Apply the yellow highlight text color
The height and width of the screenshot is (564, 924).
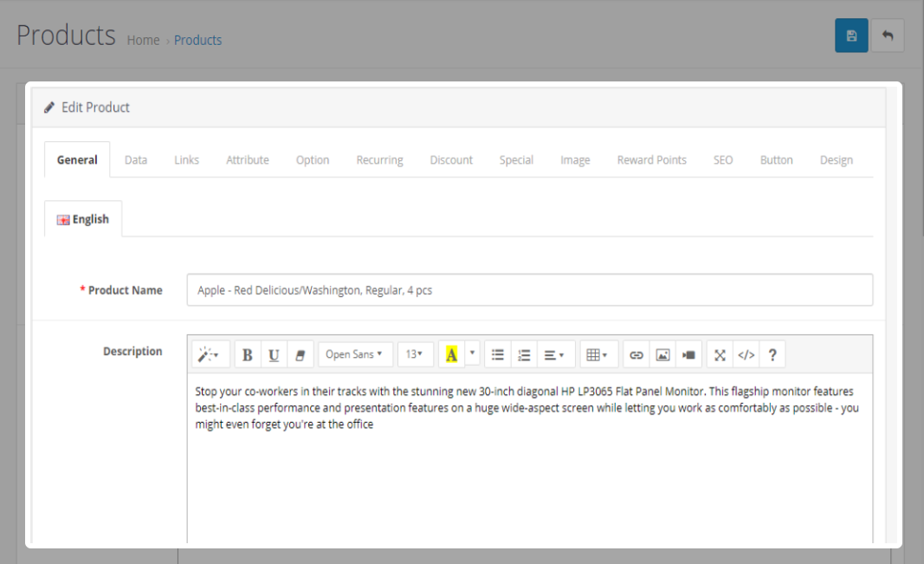pos(451,354)
